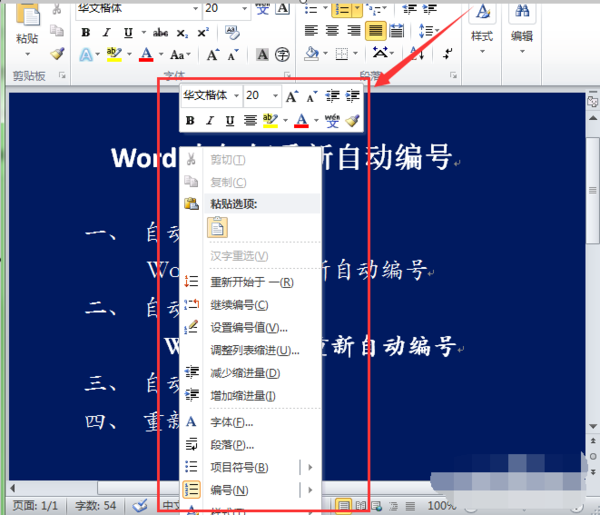The image size is (600, 515).
Task: Click the Center alignment icon in the ribbon
Action: click(x=332, y=30)
